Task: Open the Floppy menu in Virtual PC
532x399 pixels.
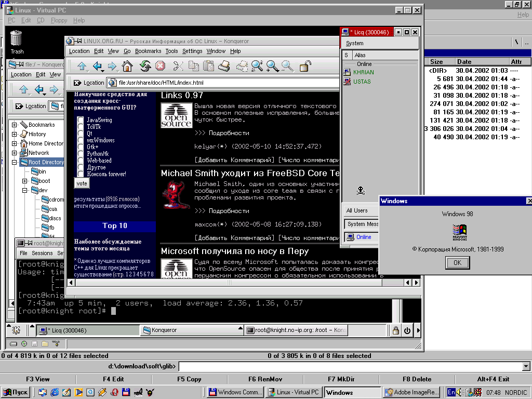Action: click(59, 20)
